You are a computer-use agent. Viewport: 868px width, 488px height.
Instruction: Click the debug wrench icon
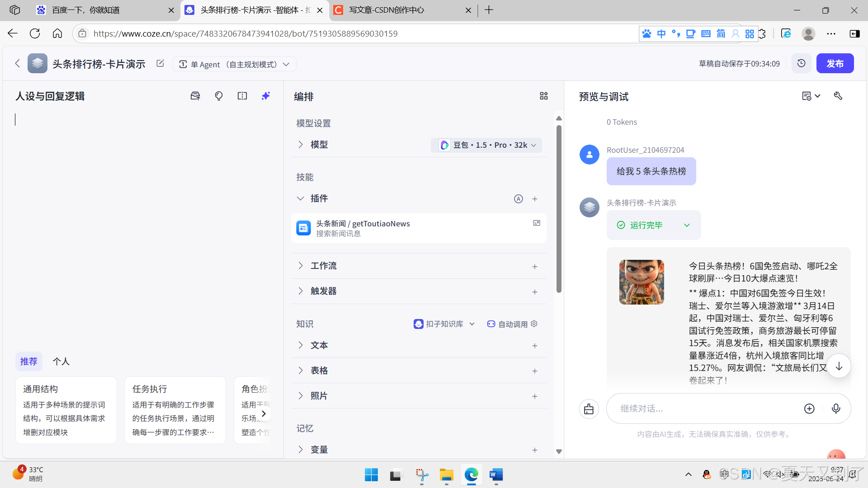(838, 96)
